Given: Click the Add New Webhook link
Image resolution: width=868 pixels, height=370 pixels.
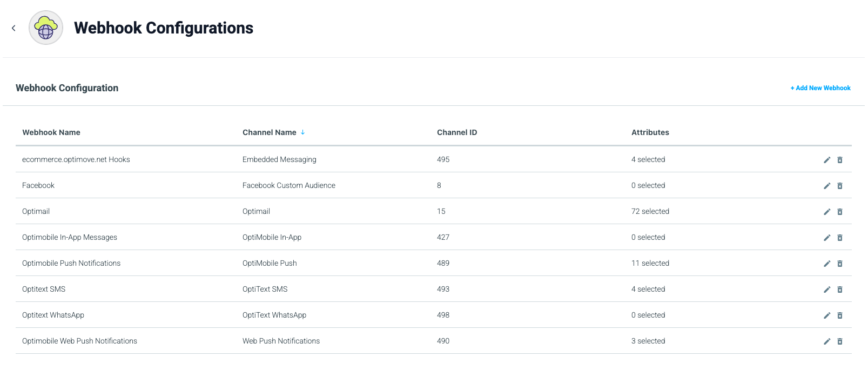Looking at the screenshot, I should [x=820, y=88].
